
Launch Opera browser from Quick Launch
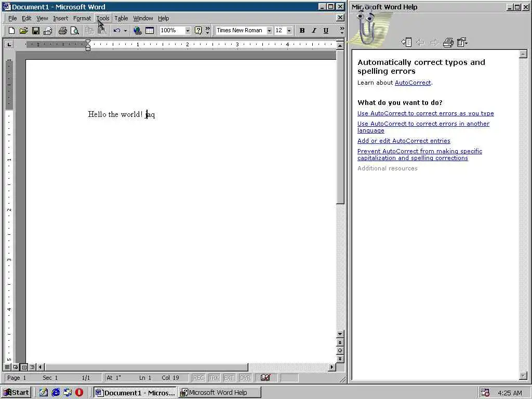coord(79,393)
